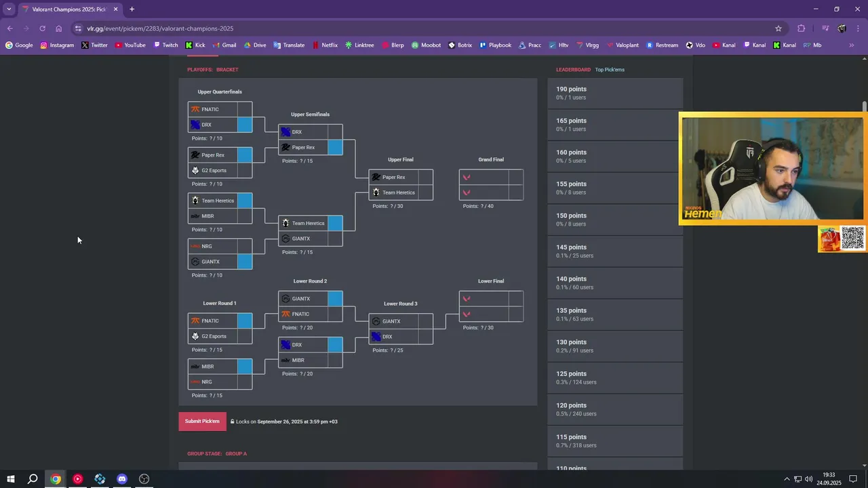Click the 125 points leaderboard entry

[x=615, y=378]
